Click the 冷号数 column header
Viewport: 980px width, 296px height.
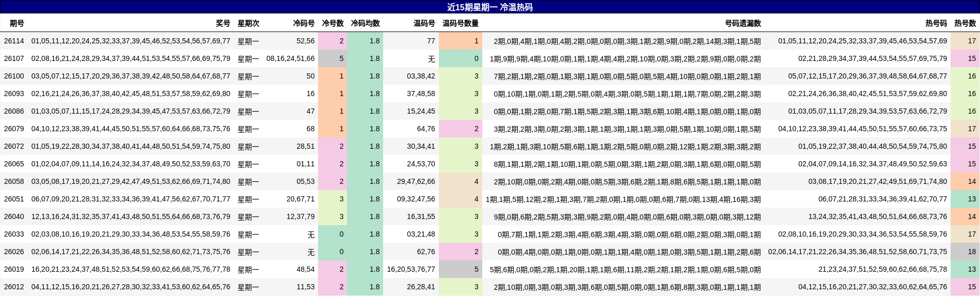(x=333, y=23)
